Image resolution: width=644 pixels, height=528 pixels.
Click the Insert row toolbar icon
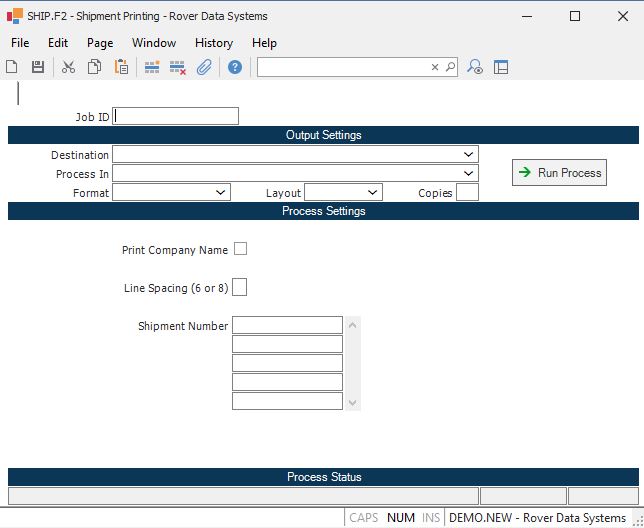(152, 67)
